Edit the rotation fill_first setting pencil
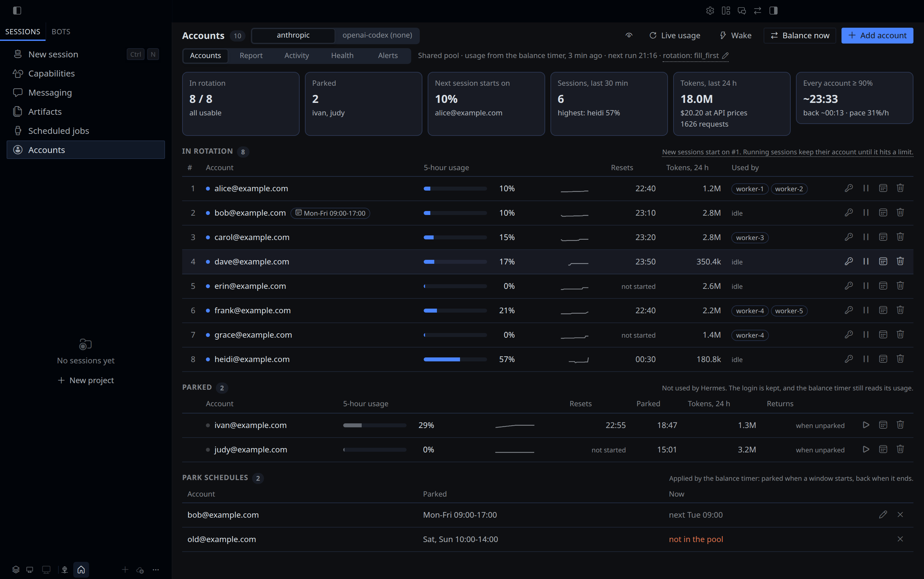The width and height of the screenshot is (924, 579). click(x=725, y=55)
